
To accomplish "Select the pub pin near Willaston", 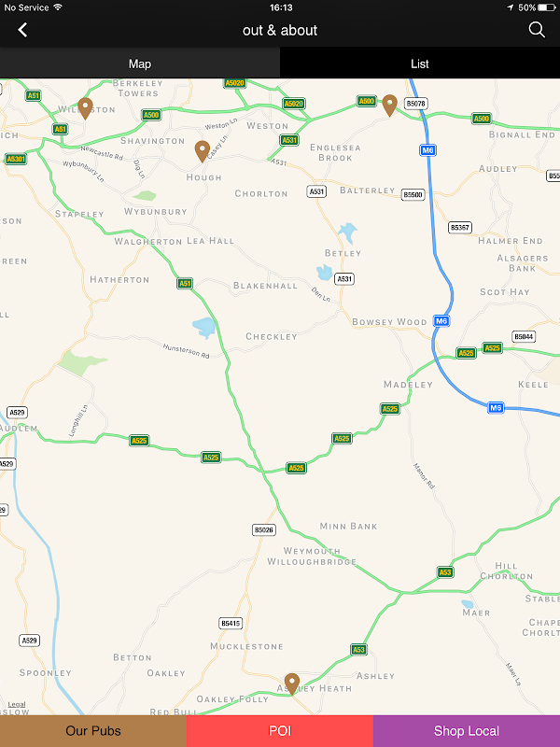I will click(85, 108).
